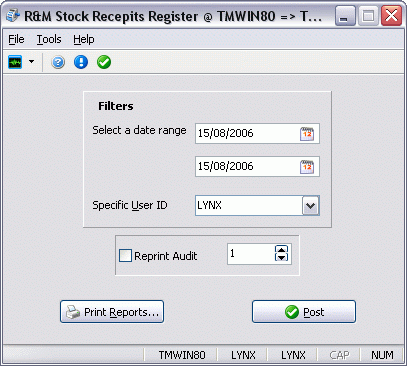Open the arrow beside the waveform icon
Viewport: 407px width, 366px height.
tap(32, 62)
